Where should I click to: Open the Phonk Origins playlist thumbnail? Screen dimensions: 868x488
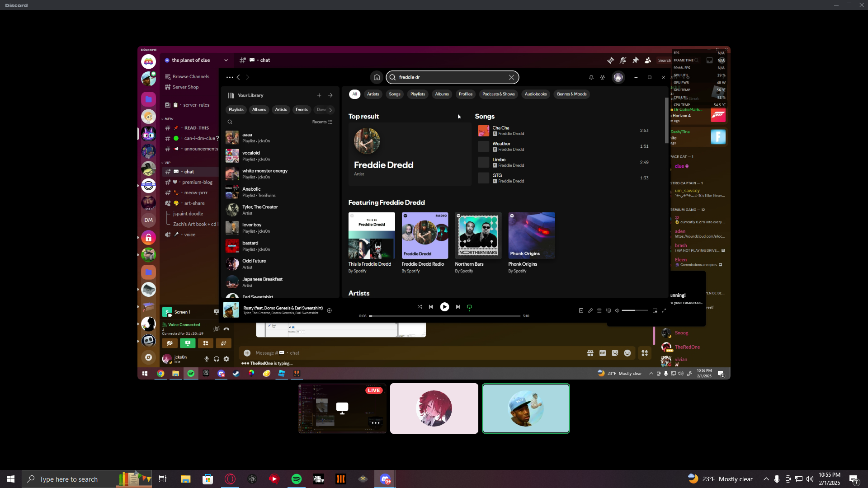[531, 235]
